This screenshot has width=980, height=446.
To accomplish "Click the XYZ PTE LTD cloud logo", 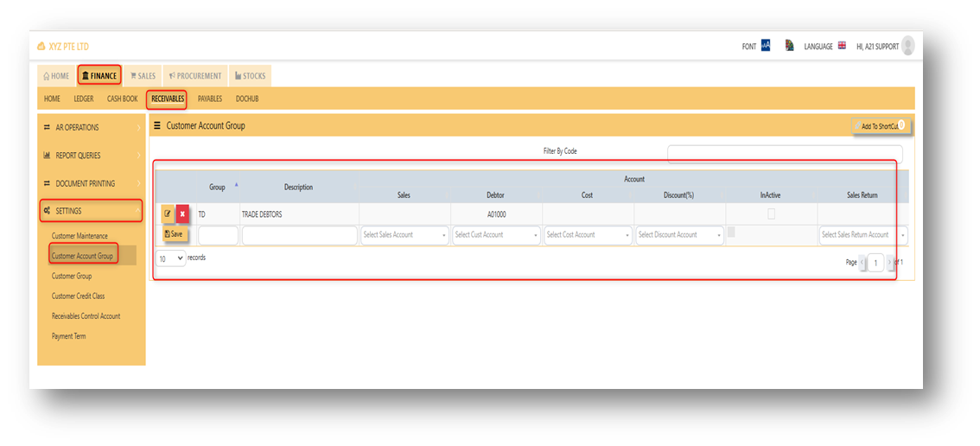I will (x=41, y=47).
